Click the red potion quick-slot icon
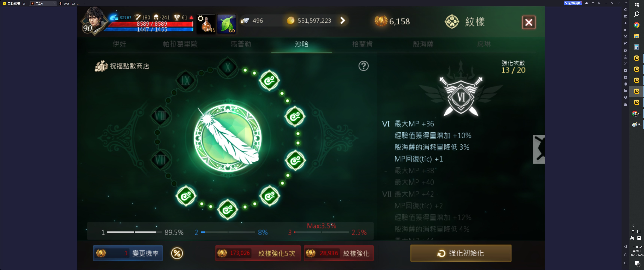Image resolution: width=644 pixels, height=270 pixels. (206, 24)
